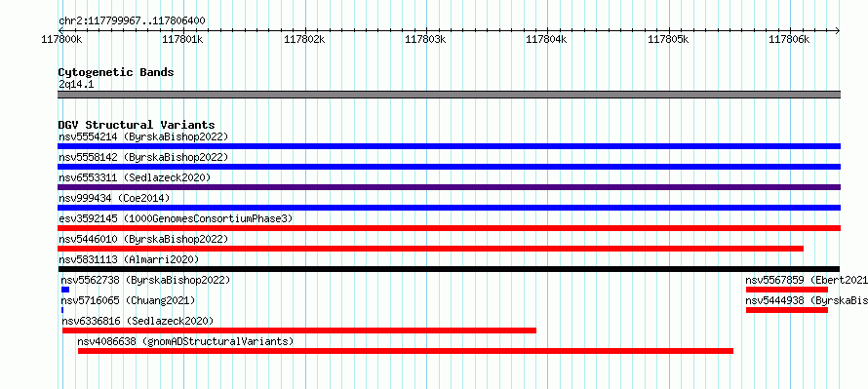Click the chr2:117799967..117806400 region label
The image size is (868, 389).
click(x=132, y=20)
